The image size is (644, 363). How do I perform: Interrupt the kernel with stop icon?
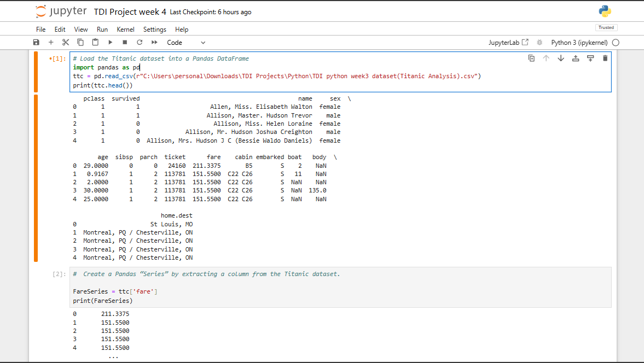click(x=125, y=42)
